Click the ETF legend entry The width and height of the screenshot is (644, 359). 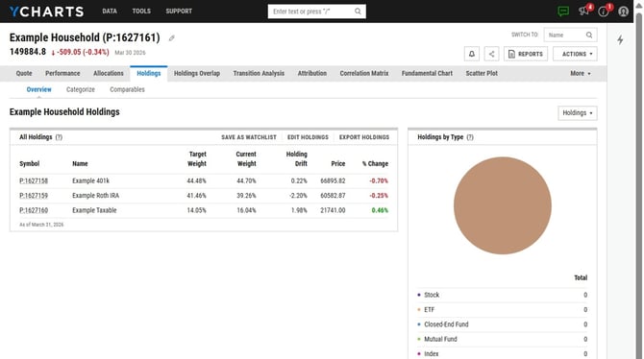coord(430,310)
